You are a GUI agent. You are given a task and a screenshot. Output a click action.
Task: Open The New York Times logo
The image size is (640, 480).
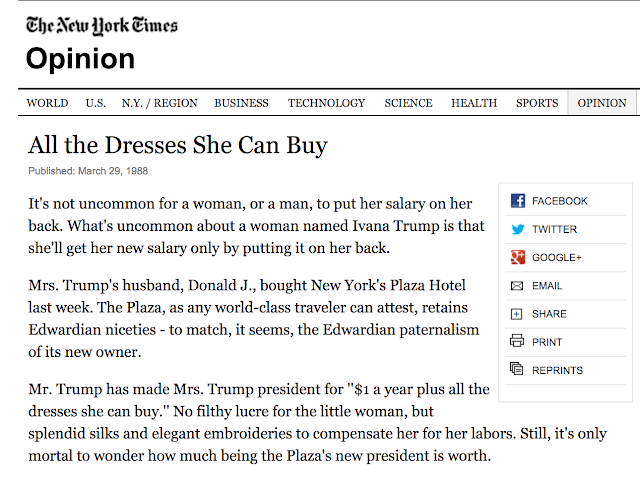tap(102, 26)
